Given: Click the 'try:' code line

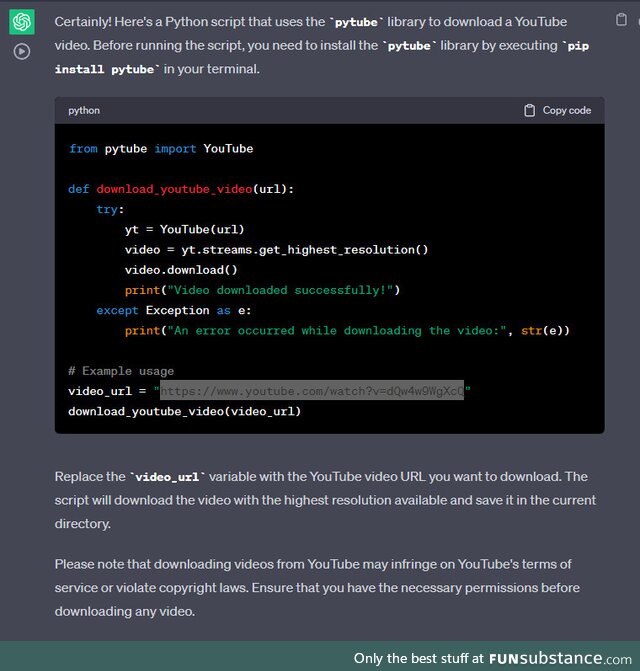Looking at the screenshot, I should point(110,210).
